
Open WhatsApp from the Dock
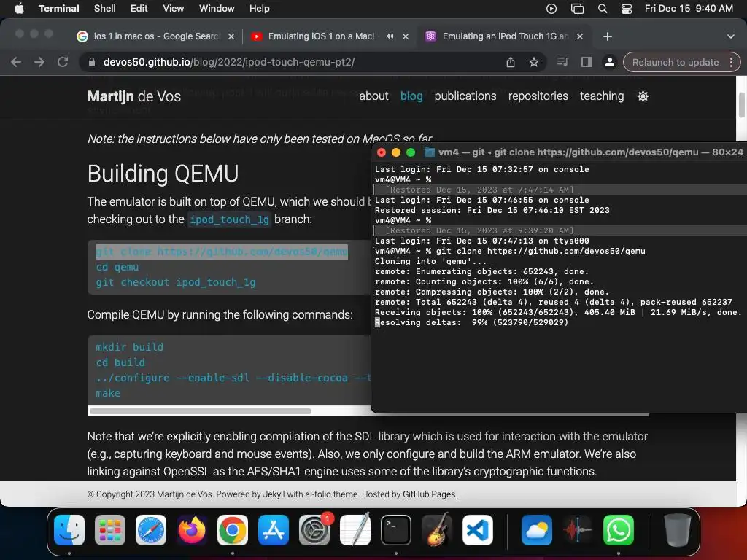tap(619, 530)
